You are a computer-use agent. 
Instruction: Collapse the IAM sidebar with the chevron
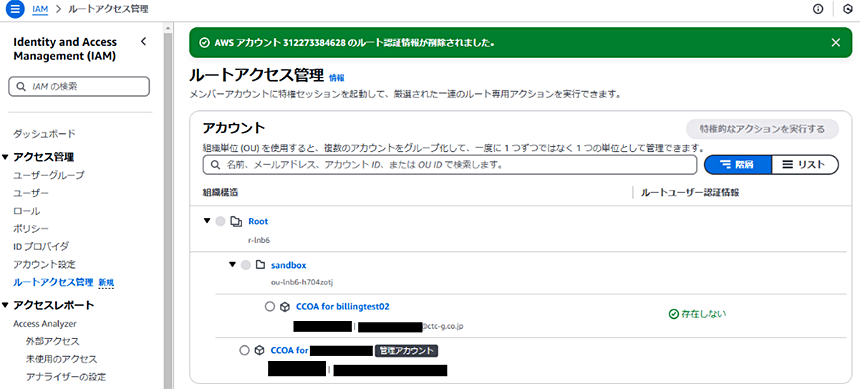(144, 42)
